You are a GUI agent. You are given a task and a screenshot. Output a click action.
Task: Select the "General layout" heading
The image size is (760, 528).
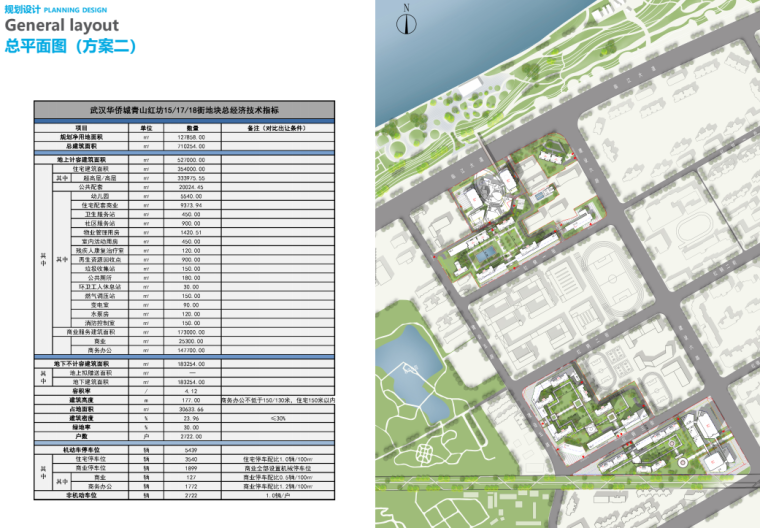[62, 26]
